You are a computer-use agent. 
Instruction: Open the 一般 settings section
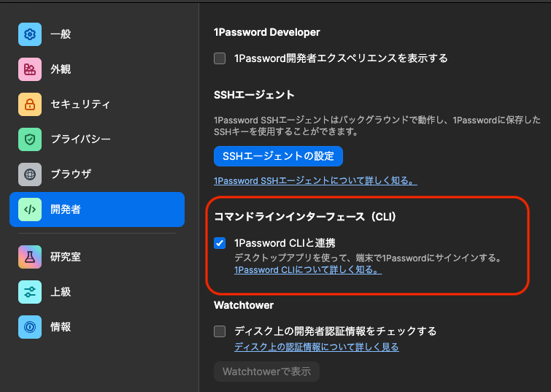point(97,34)
